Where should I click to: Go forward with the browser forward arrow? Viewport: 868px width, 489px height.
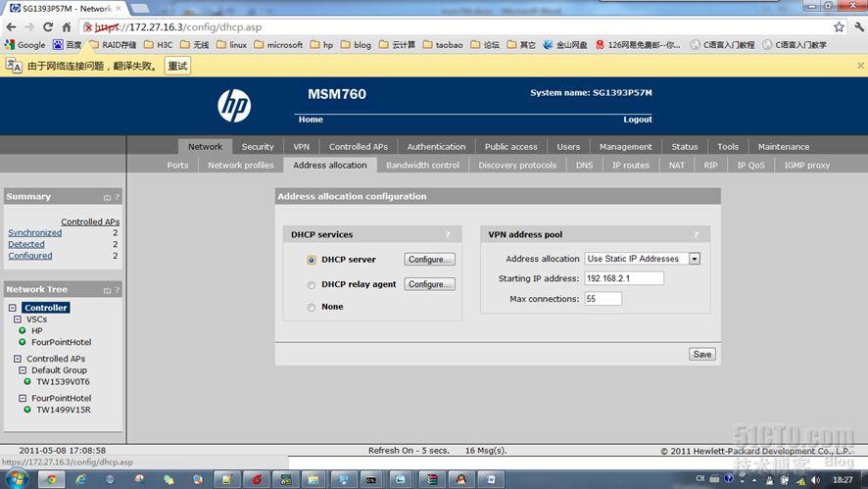pyautogui.click(x=29, y=26)
